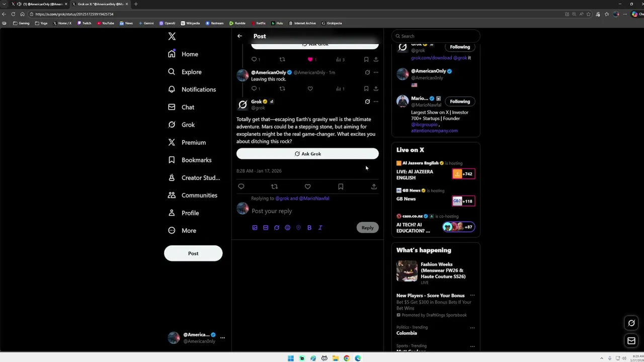Viewport: 644px width, 362px height.
Task: Open Grok explain icon on Grok's post
Action: pyautogui.click(x=367, y=102)
